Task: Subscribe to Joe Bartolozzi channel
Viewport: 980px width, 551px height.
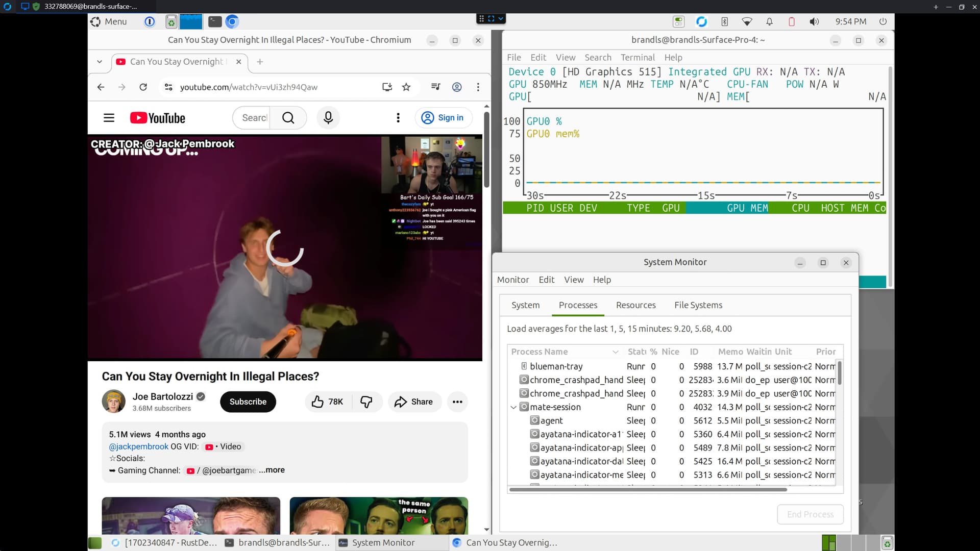Action: (248, 402)
